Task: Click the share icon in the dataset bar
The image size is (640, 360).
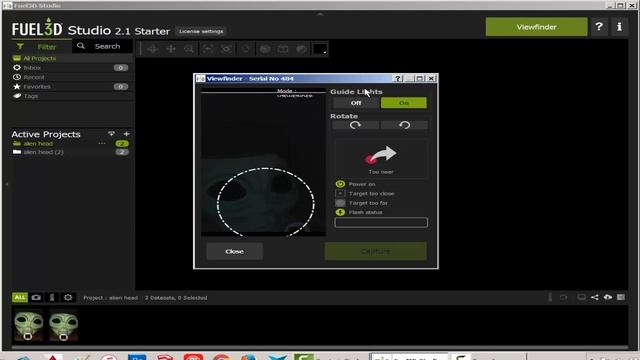Action: click(595, 297)
